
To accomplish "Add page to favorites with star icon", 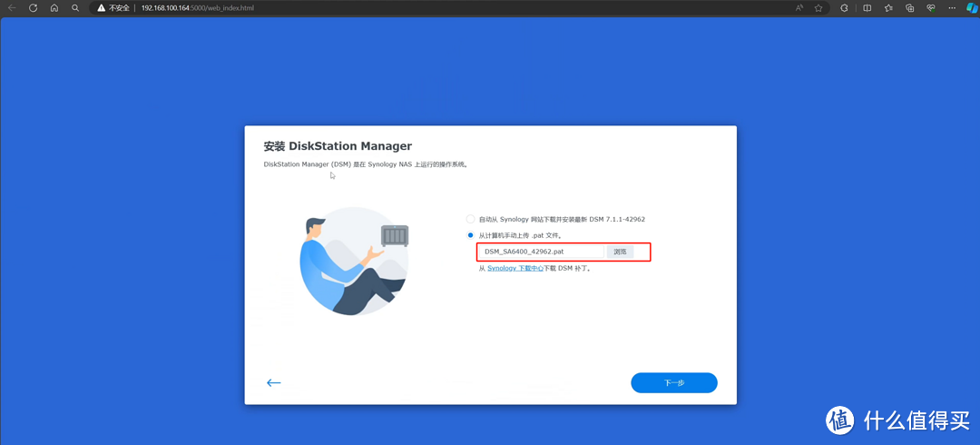I will tap(818, 8).
